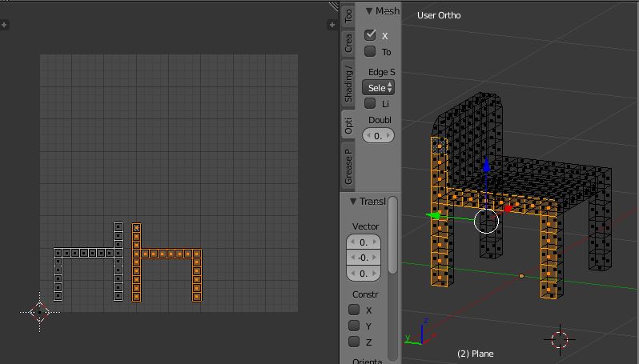Enable the Constr X axis checkbox

(354, 310)
